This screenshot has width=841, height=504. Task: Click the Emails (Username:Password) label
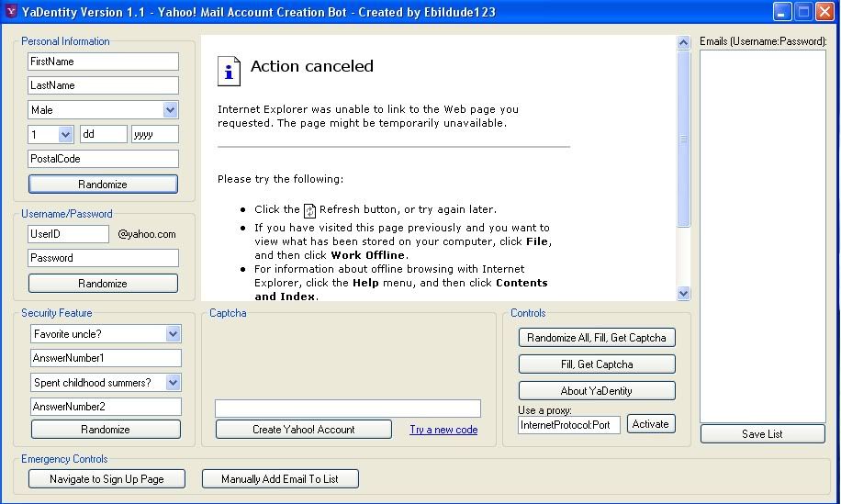(x=763, y=41)
